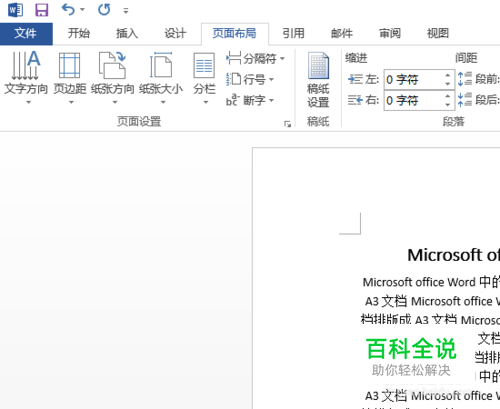Screen dimensions: 500x409
Task: Switch to the 引用 tab
Action: [x=293, y=33]
